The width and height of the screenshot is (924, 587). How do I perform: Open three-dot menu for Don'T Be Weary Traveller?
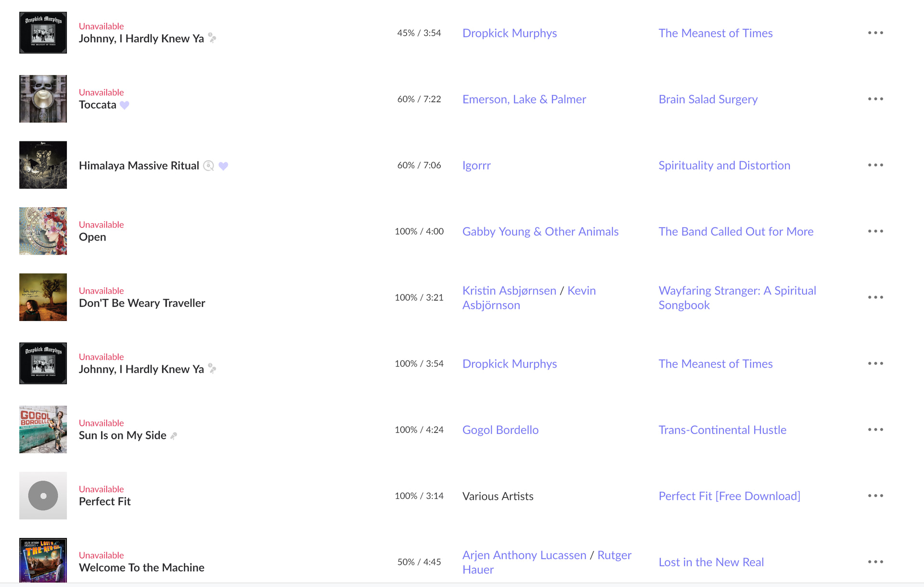click(x=875, y=297)
